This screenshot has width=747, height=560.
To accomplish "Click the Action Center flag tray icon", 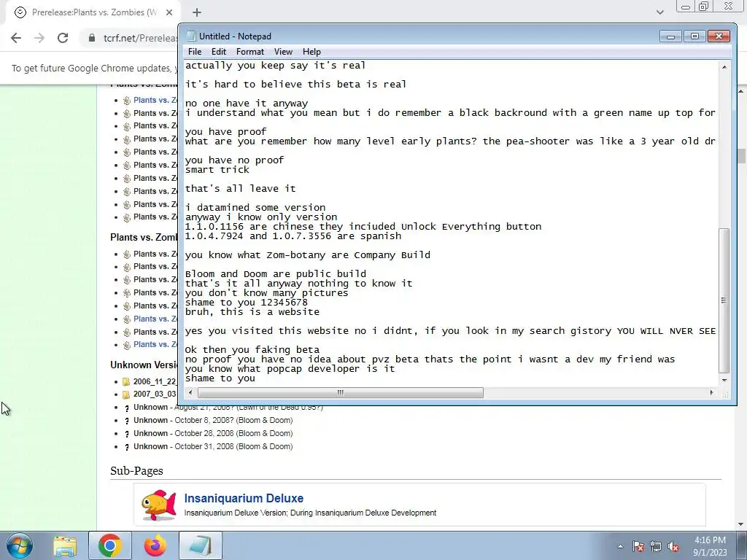I will click(638, 546).
